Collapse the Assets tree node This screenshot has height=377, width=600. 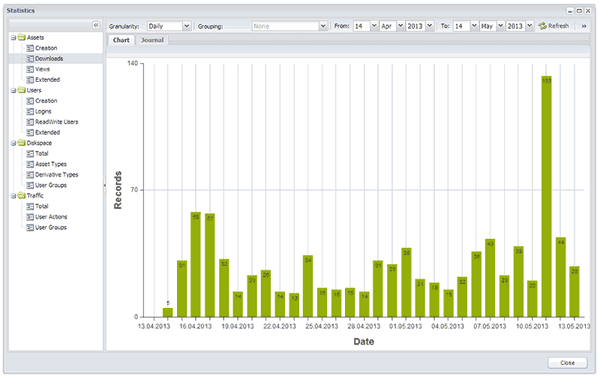[13, 38]
